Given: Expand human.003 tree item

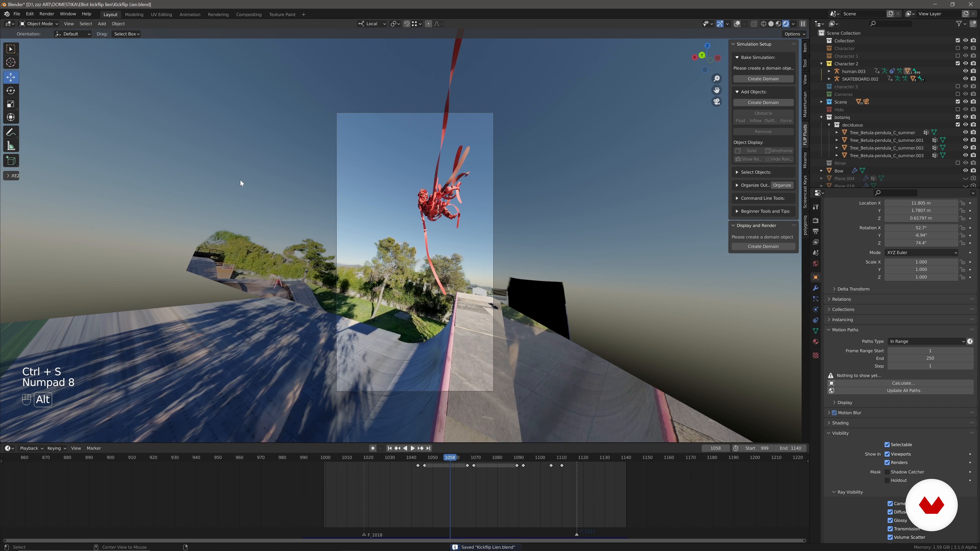Looking at the screenshot, I should 829,71.
